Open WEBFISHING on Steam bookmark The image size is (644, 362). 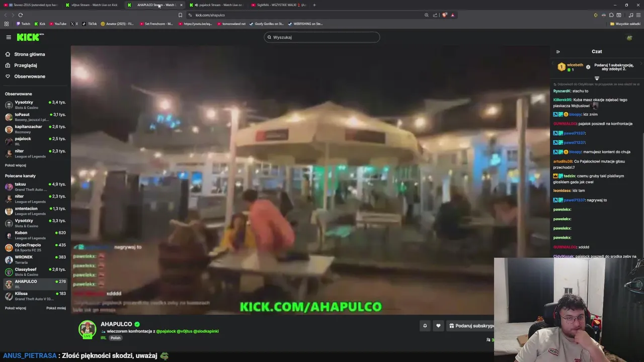(x=305, y=24)
